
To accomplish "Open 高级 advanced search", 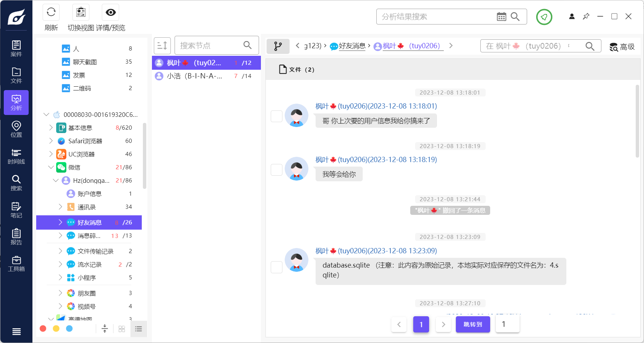I will (x=622, y=47).
